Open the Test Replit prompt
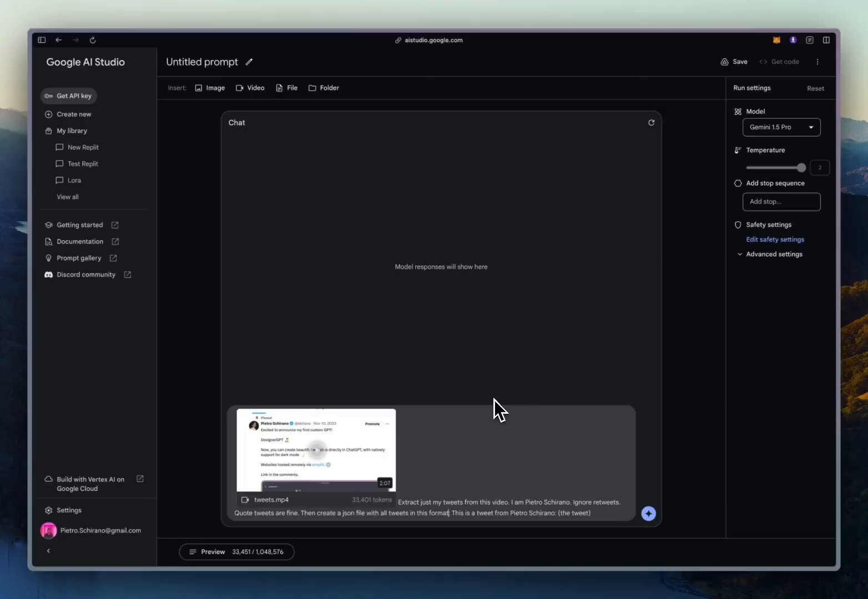Image resolution: width=868 pixels, height=599 pixels. tap(77, 164)
